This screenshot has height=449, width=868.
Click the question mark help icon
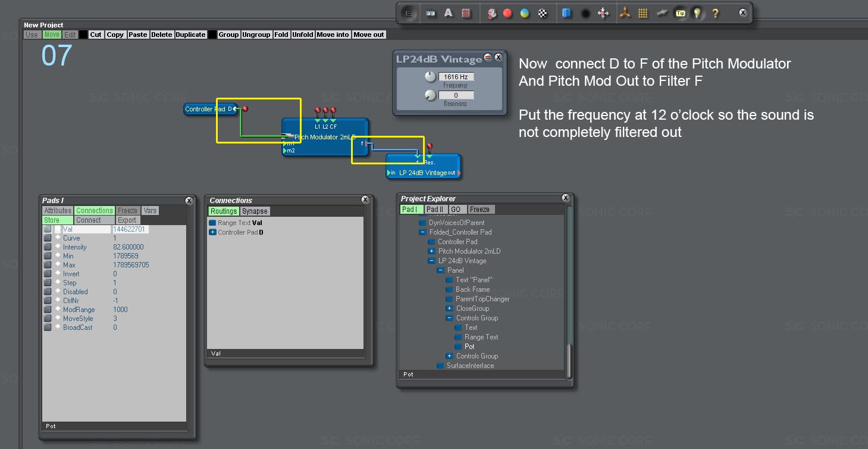coord(715,13)
